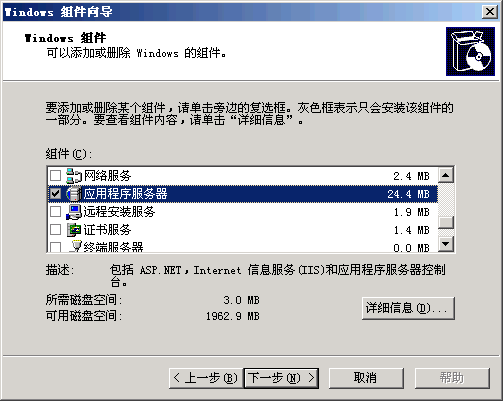Enable the 远程安装服务 checkbox

[55, 211]
